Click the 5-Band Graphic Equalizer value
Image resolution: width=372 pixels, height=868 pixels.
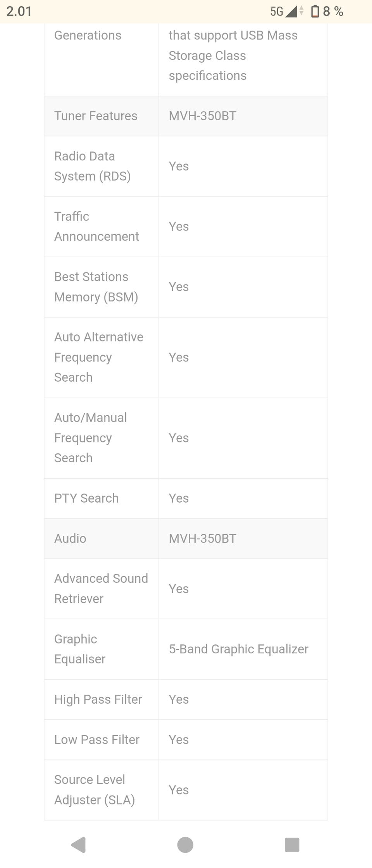(x=238, y=649)
